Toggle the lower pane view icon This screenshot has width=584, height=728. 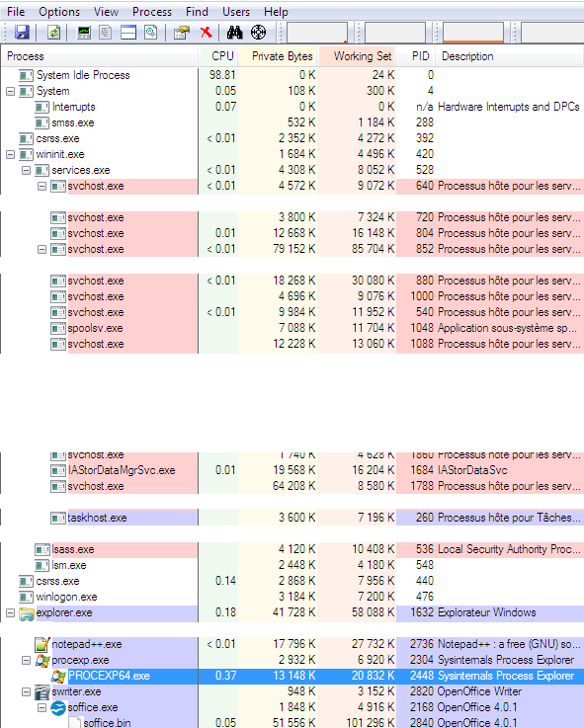point(128,33)
